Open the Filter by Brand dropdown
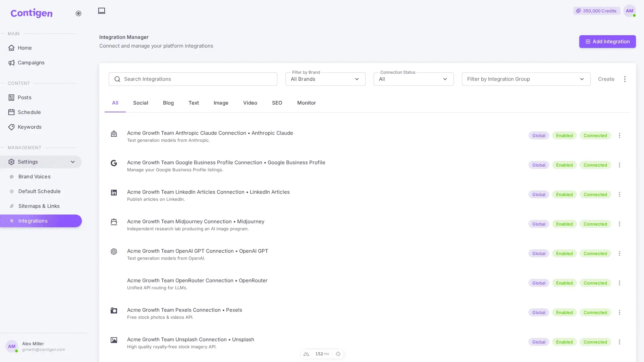The height and width of the screenshot is (362, 644). [325, 79]
